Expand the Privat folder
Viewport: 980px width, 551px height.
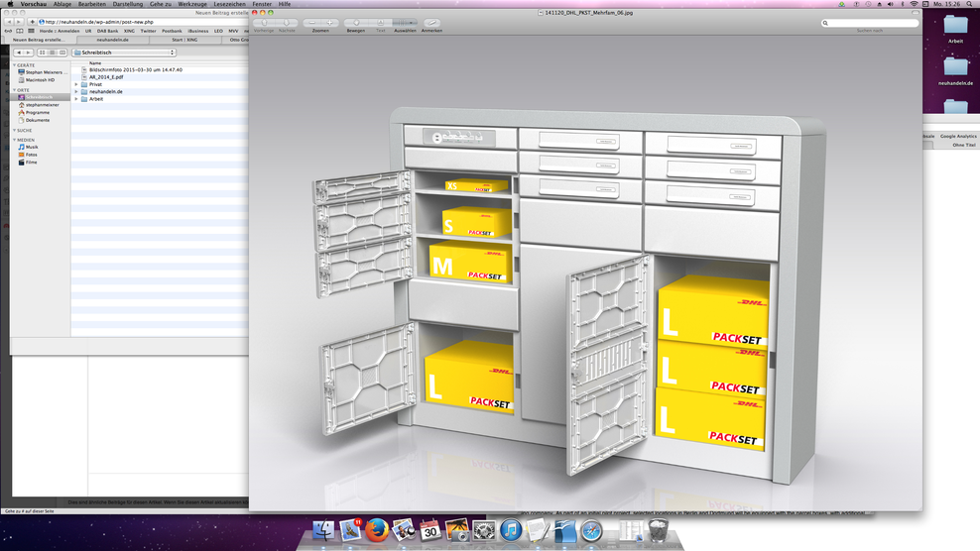[77, 84]
